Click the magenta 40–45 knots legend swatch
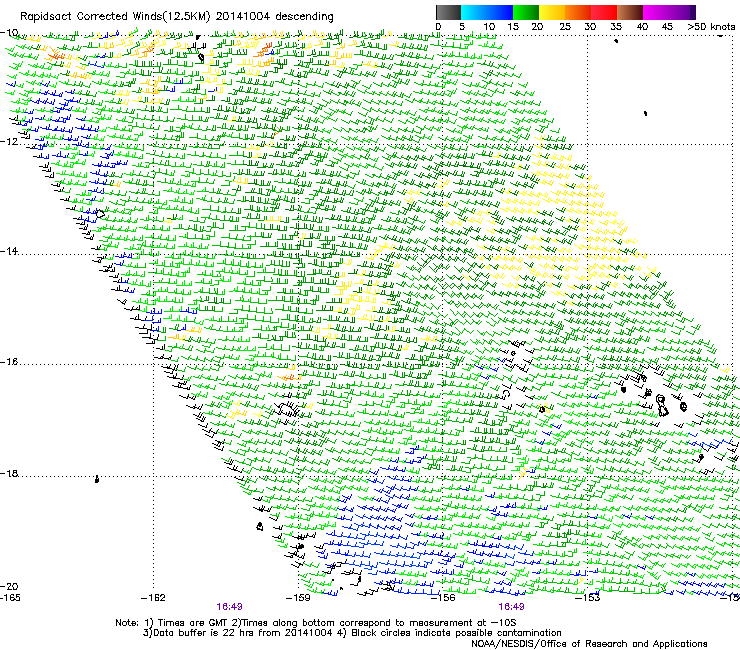The image size is (740, 650). [x=656, y=12]
